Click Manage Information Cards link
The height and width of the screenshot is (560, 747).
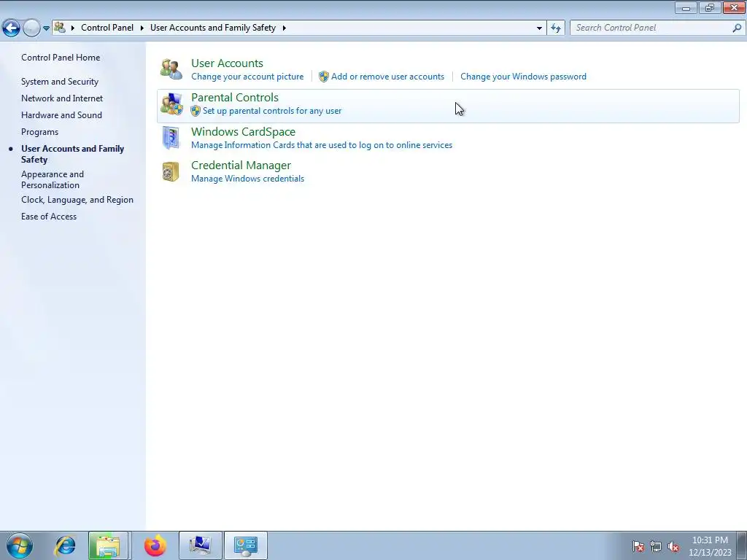coord(322,145)
